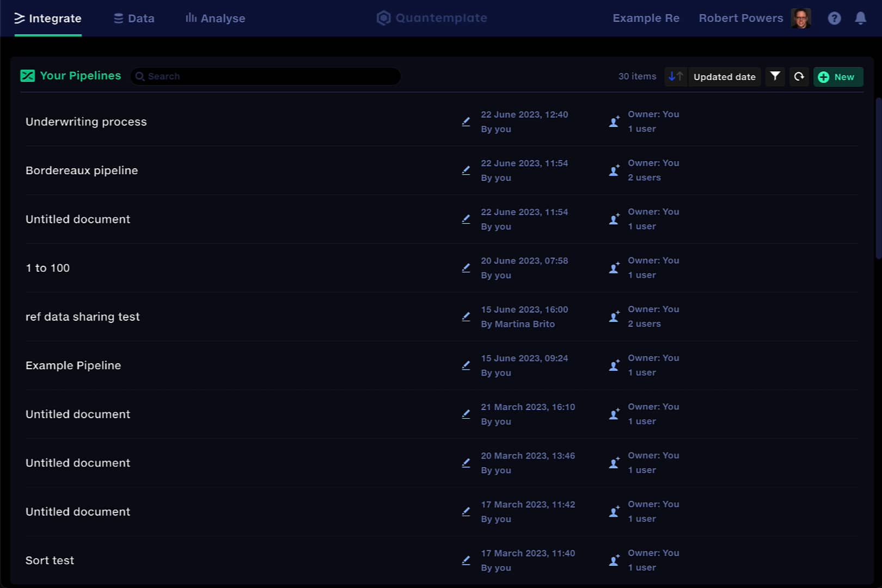Open the ref data sharing test pipeline

(x=83, y=317)
